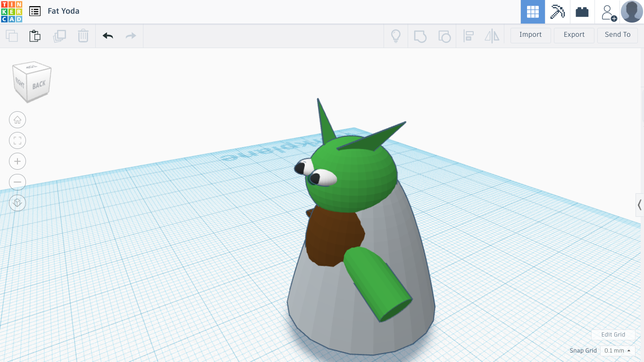Open the designs list icon
Image resolution: width=644 pixels, height=362 pixels.
coord(35,11)
